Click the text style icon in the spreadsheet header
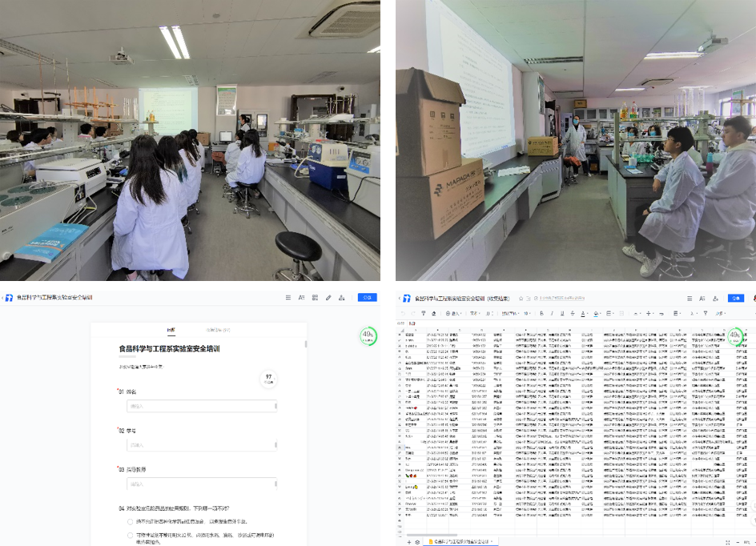Screen dimensions: 756x546 (702, 299)
